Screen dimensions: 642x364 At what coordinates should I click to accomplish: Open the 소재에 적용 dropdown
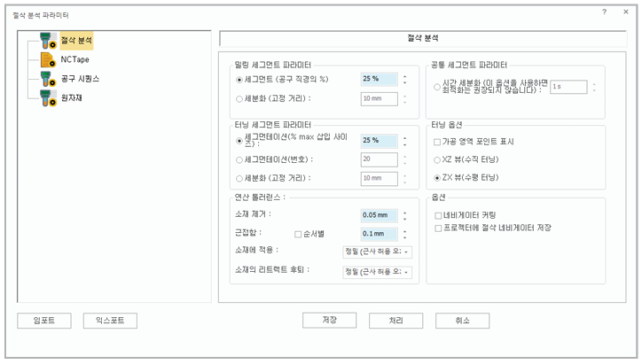(x=378, y=252)
